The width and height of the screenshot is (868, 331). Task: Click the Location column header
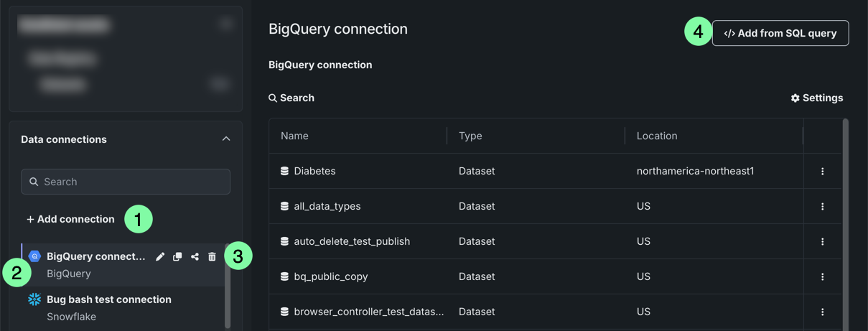click(657, 136)
